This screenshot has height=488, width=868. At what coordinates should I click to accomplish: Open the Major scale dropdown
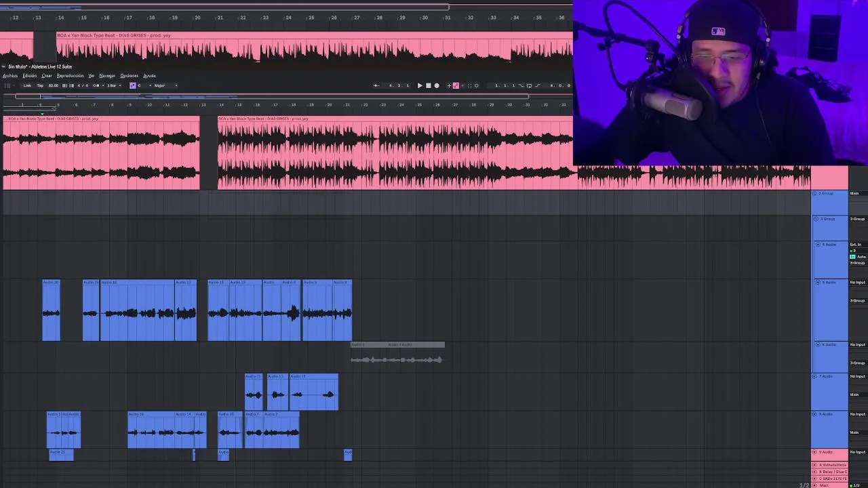pos(166,85)
